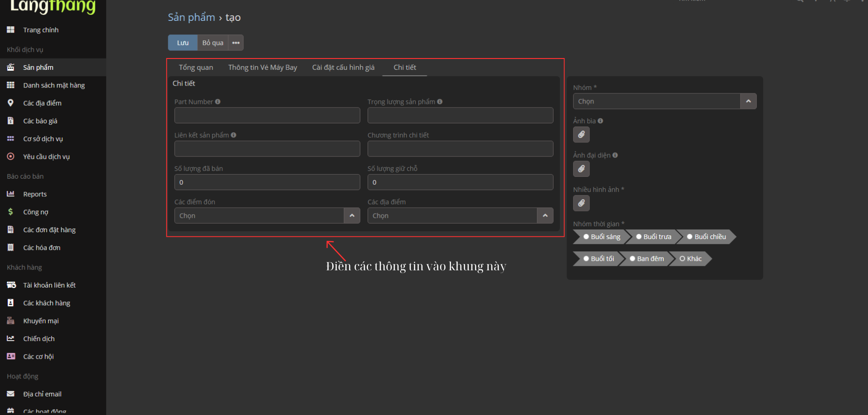The width and height of the screenshot is (868, 415).
Task: Open the three-dots more actions menu
Action: tap(236, 43)
